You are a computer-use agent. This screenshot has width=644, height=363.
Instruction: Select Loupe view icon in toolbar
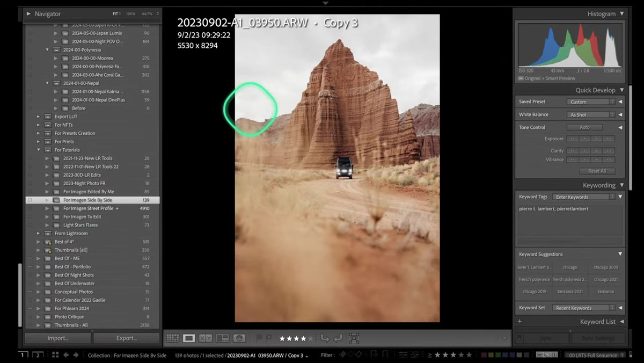(189, 338)
